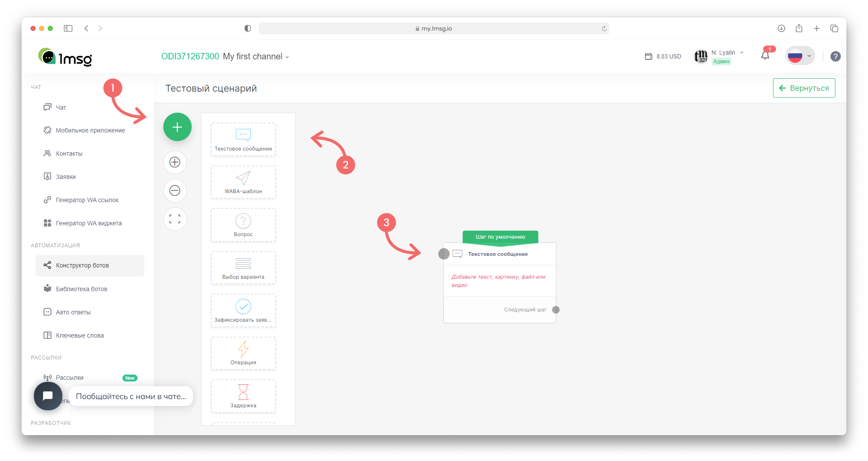Click the browser address bar
The width and height of the screenshot is (868, 461).
pyautogui.click(x=434, y=28)
